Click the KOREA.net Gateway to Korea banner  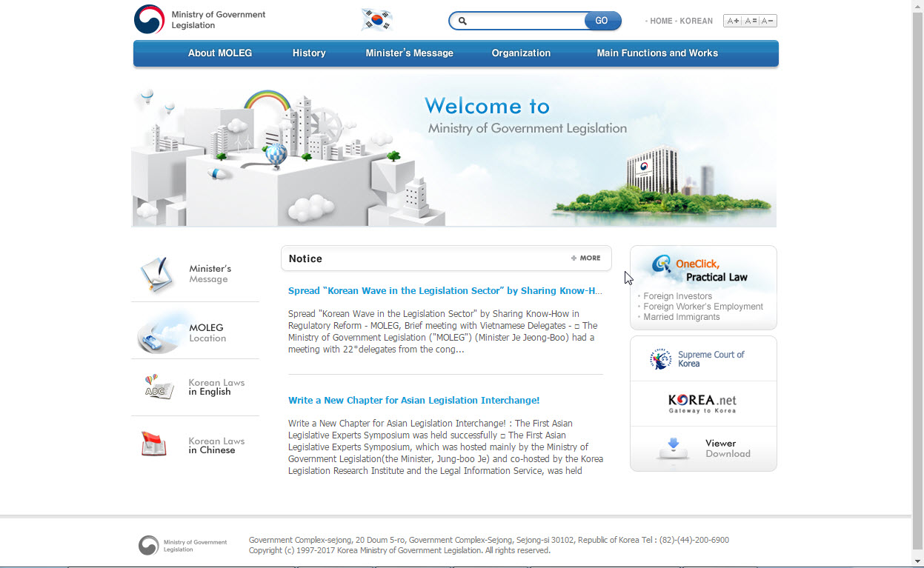[x=702, y=404]
